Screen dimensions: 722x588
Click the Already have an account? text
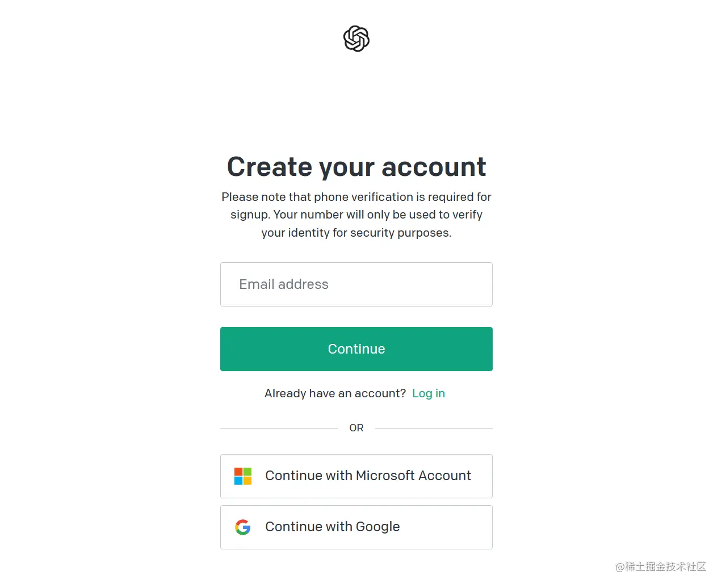[x=335, y=393]
